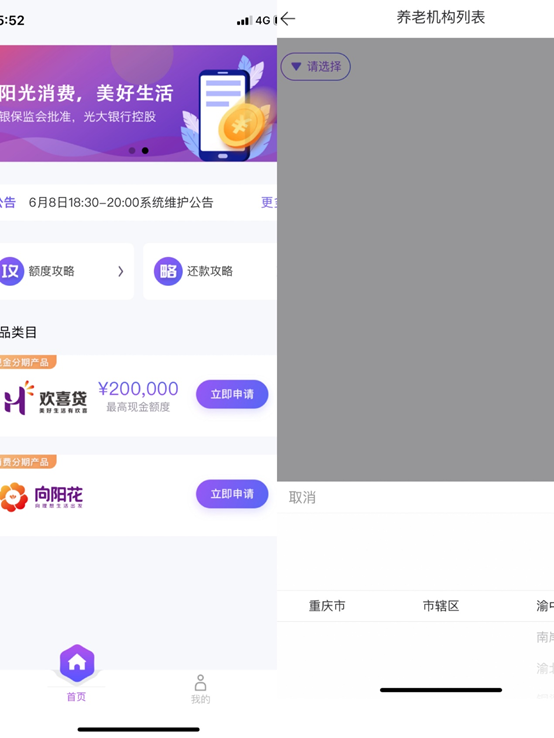Tap the 现金分期产品 orange tag
Image resolution: width=554 pixels, height=738 pixels.
point(28,362)
